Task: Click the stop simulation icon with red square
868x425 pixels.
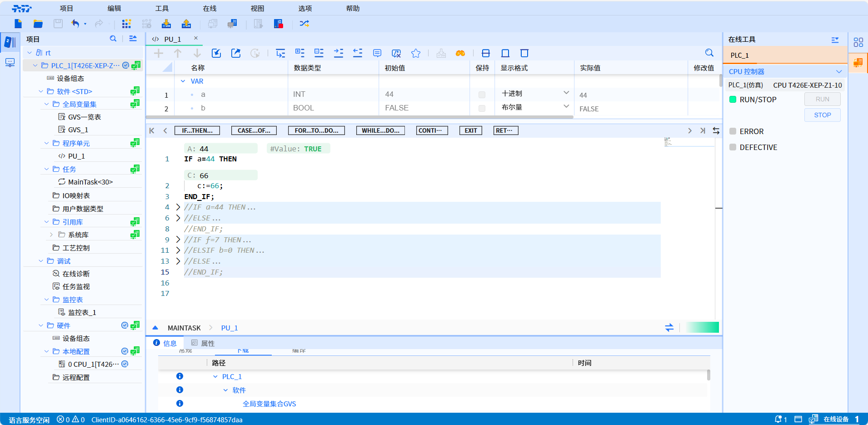Action: (x=279, y=24)
